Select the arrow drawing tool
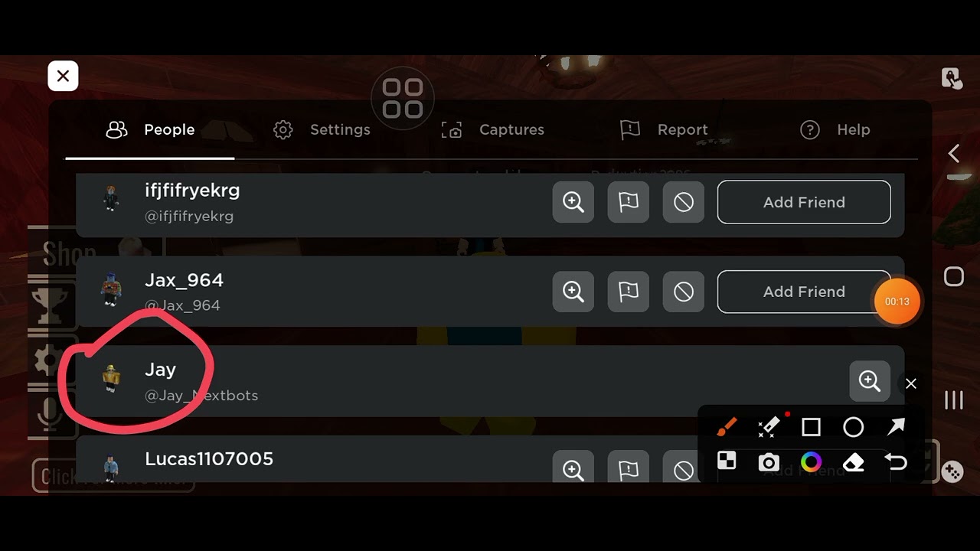 [896, 427]
